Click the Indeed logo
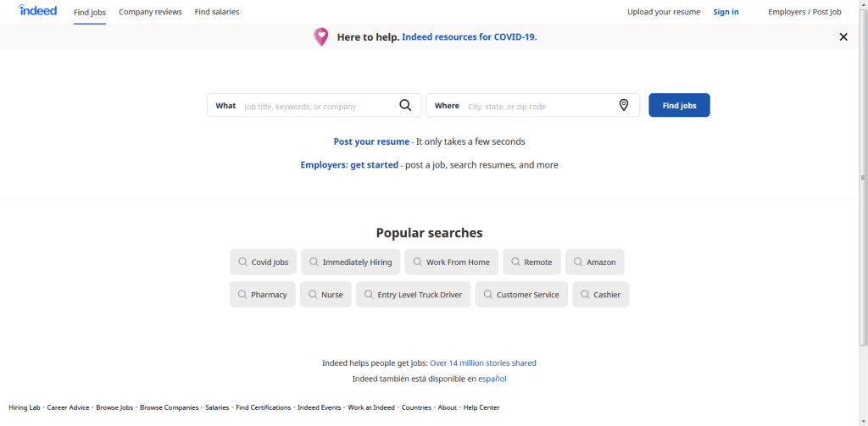Image resolution: width=868 pixels, height=426 pixels. [37, 11]
